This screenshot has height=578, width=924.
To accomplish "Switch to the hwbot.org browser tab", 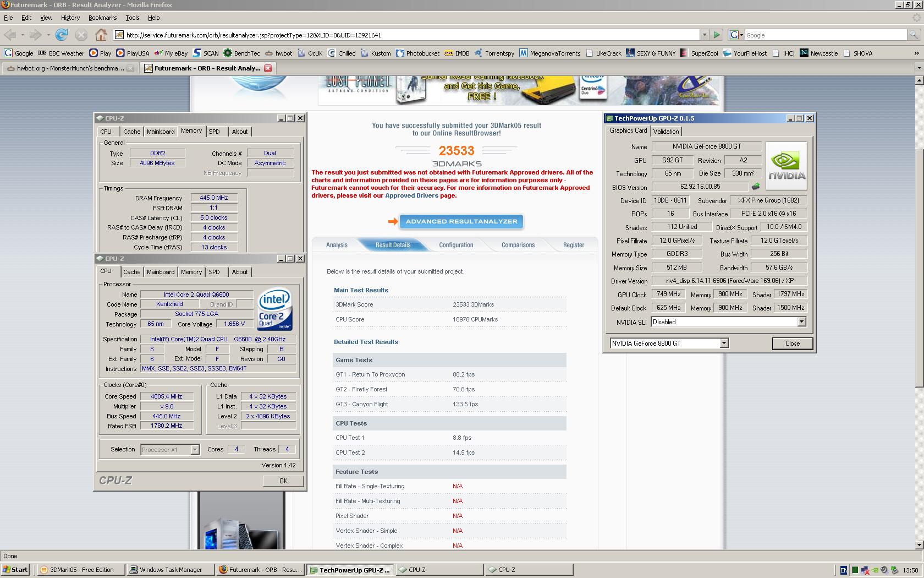I will point(70,68).
